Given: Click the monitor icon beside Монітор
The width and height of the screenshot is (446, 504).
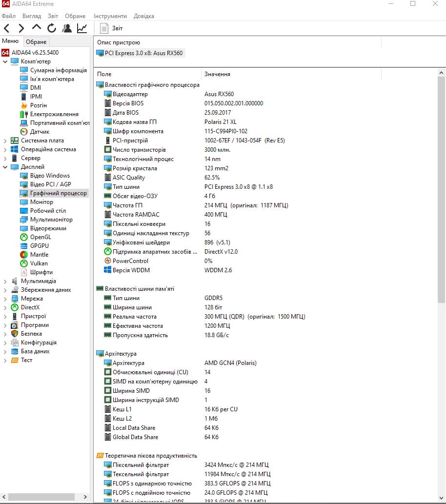Looking at the screenshot, I should tap(24, 202).
